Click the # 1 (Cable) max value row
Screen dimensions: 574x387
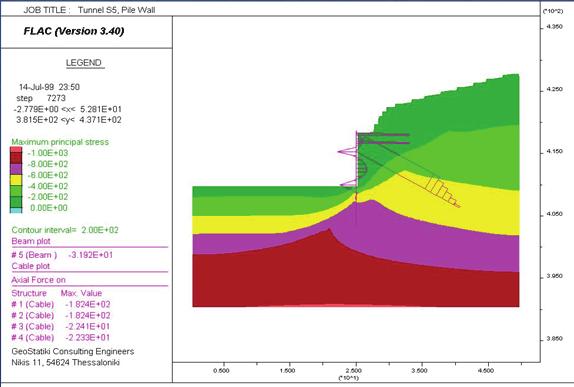[x=61, y=304]
